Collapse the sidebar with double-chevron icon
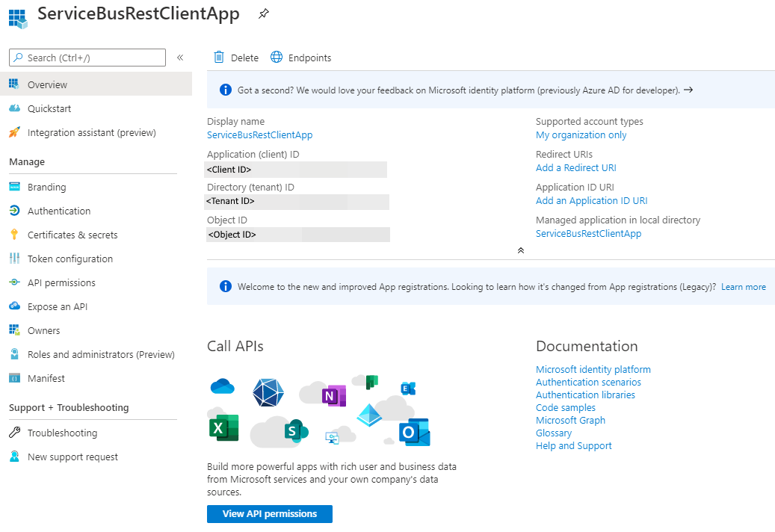This screenshot has width=775, height=532. point(180,58)
